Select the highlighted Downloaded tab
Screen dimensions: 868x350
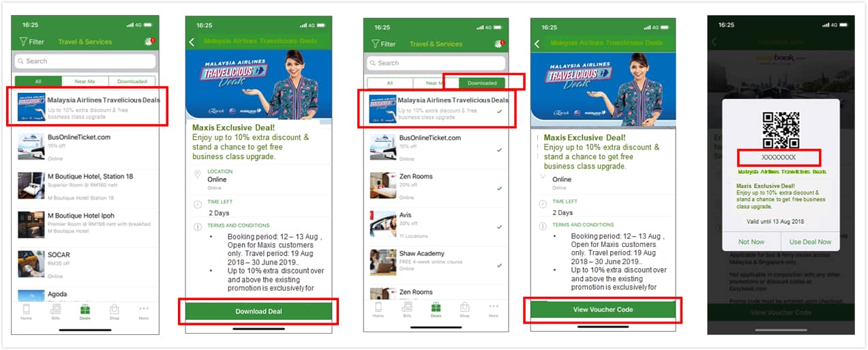[482, 83]
